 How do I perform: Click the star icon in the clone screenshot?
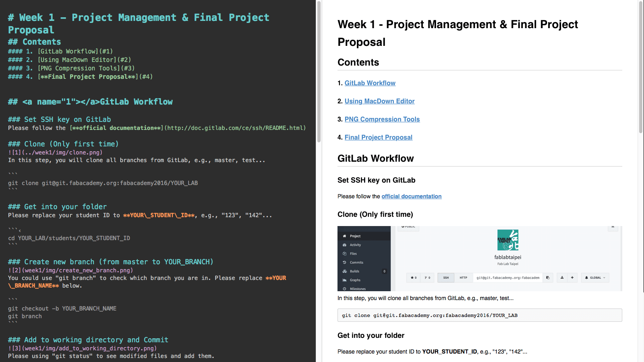(x=412, y=278)
